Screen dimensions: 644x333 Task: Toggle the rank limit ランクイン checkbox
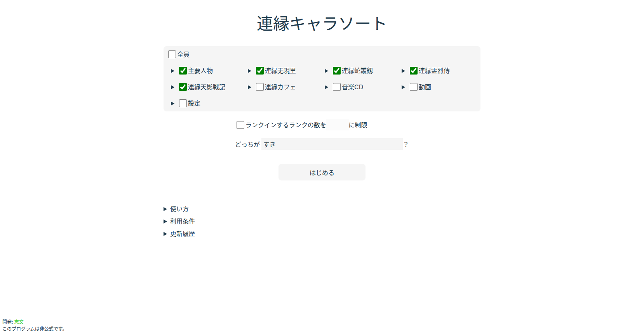point(240,125)
